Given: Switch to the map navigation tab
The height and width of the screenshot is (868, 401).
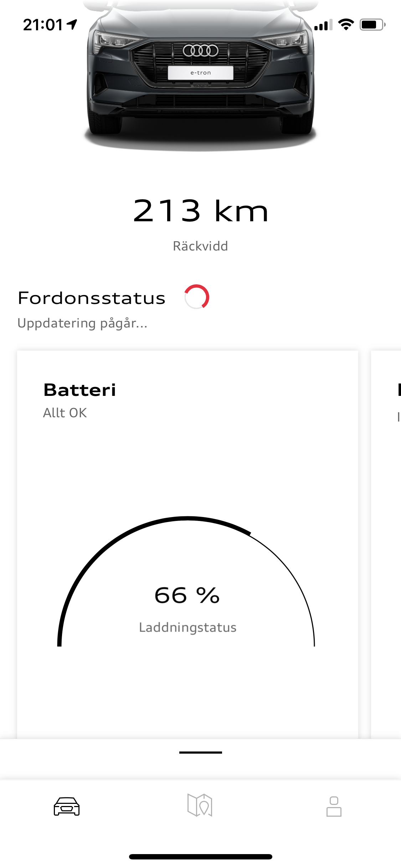Looking at the screenshot, I should coord(200,805).
